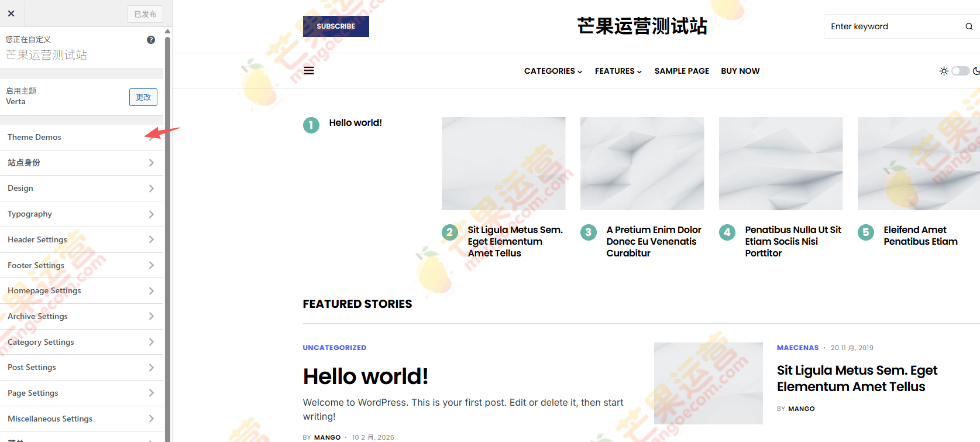Expand the Post Settings chevron

[151, 368]
